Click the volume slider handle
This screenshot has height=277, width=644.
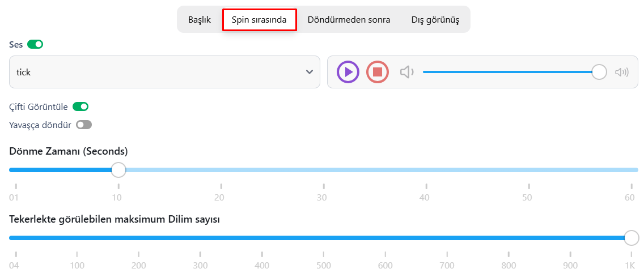pos(599,72)
